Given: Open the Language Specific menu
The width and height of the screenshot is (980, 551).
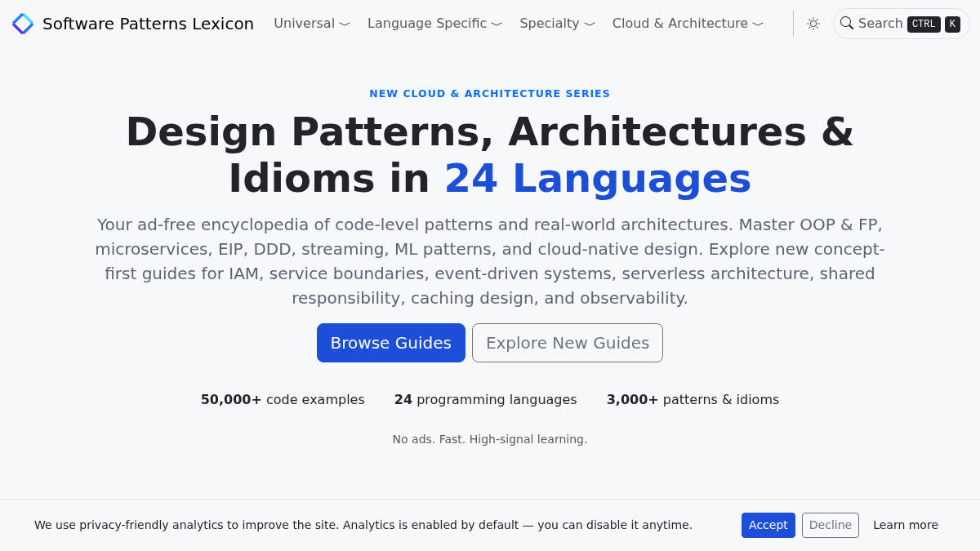Looking at the screenshot, I should pos(434,24).
